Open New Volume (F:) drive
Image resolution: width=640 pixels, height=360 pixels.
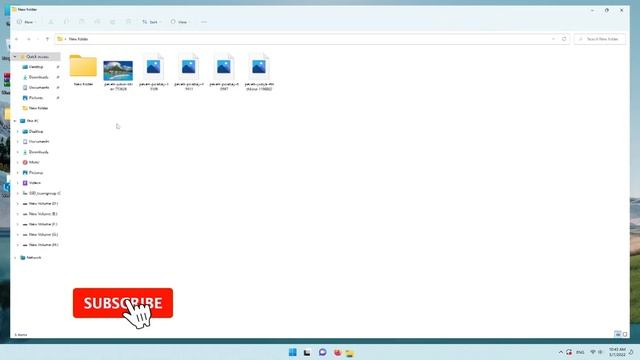pos(40,224)
